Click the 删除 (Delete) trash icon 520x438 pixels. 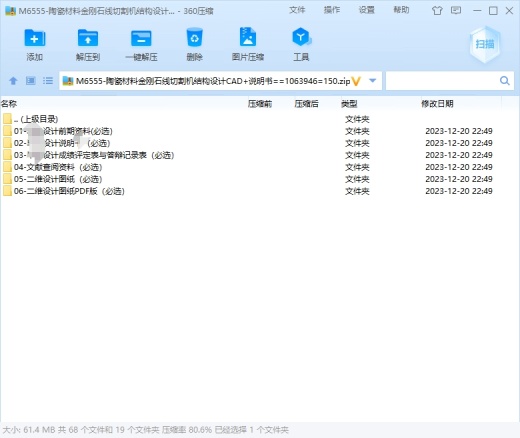click(194, 37)
